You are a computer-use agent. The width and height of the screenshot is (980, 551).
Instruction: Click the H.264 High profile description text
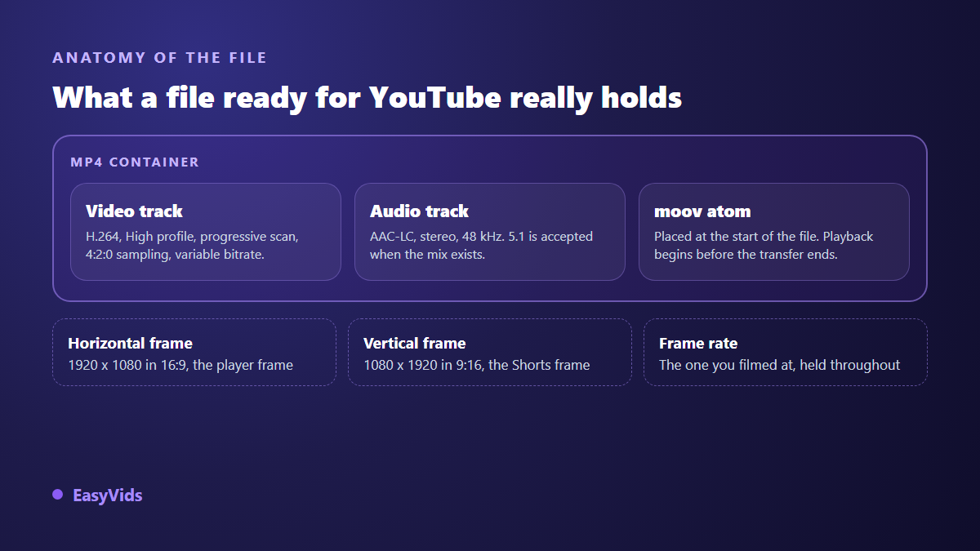193,245
